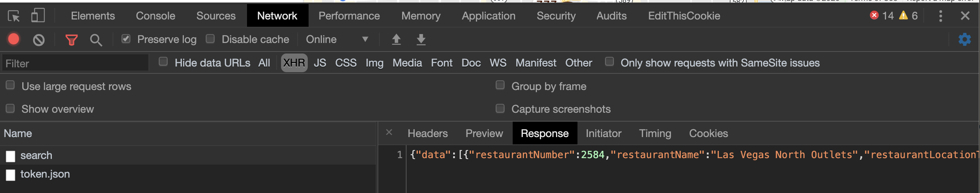Screen dimensions: 980x193
Task: Toggle the device toolbar icon
Action: [38, 16]
